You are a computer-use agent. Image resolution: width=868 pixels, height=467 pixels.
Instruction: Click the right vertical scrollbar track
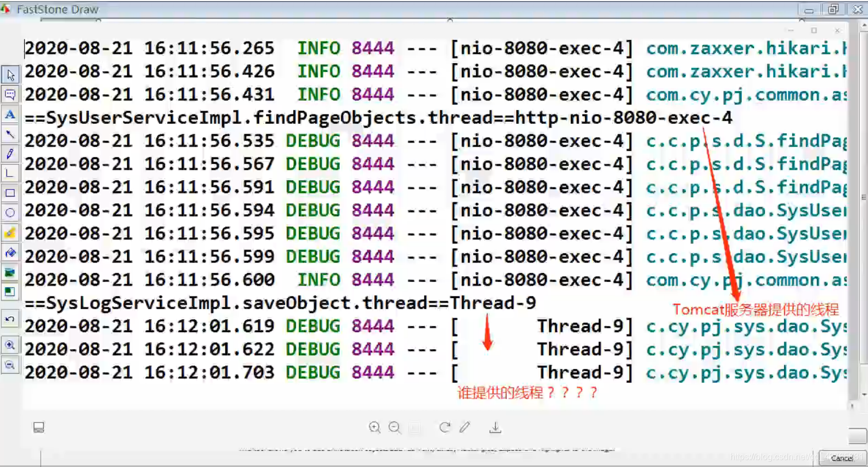[864, 208]
